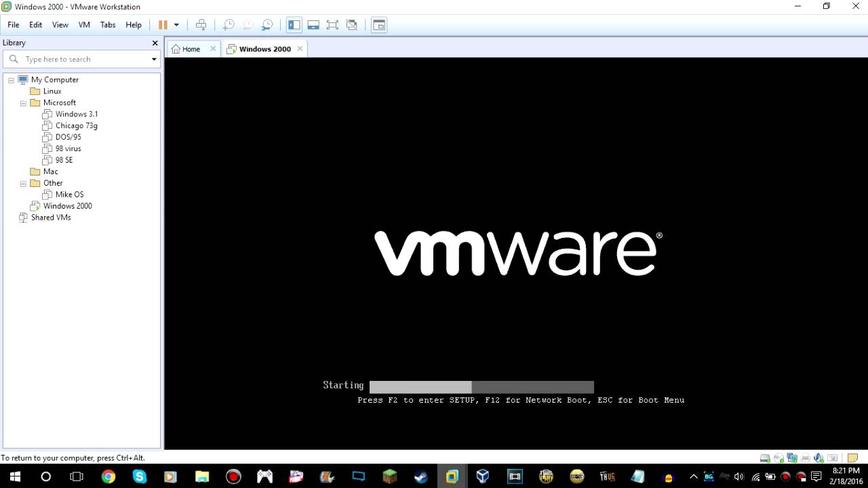Click inside the VMware boot screen
The height and width of the screenshot is (488, 868).
tap(516, 253)
